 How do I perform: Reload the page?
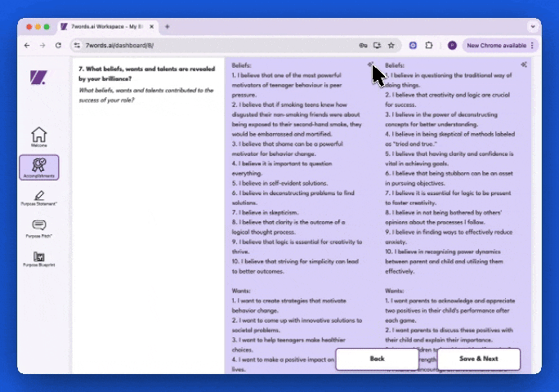[x=58, y=46]
